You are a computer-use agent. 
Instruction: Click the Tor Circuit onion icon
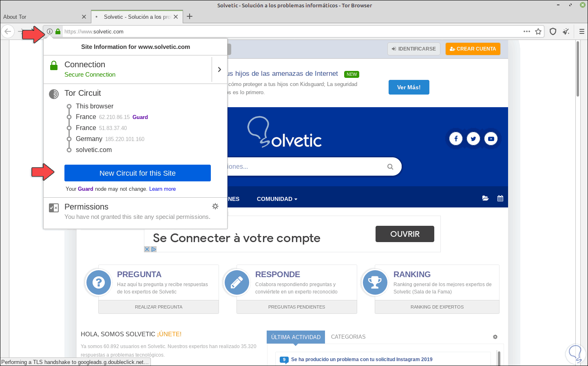(54, 94)
